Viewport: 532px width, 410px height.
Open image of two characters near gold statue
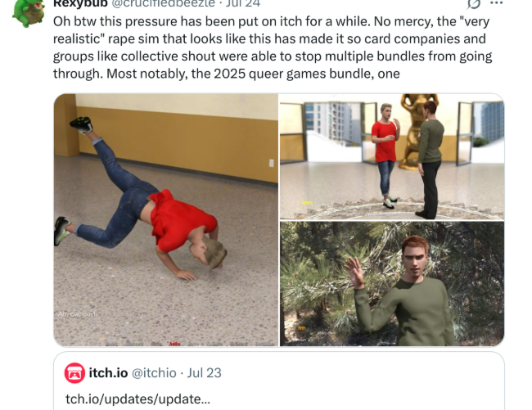[392, 156]
